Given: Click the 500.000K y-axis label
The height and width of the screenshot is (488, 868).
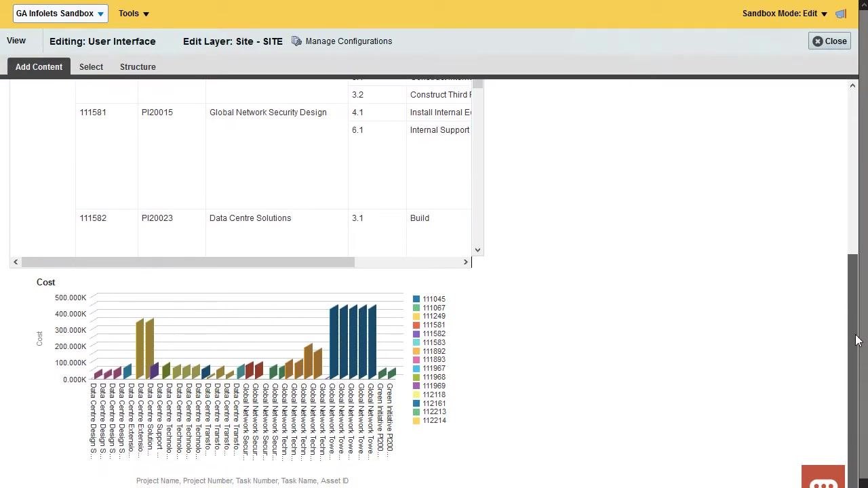Looking at the screenshot, I should pyautogui.click(x=71, y=298).
